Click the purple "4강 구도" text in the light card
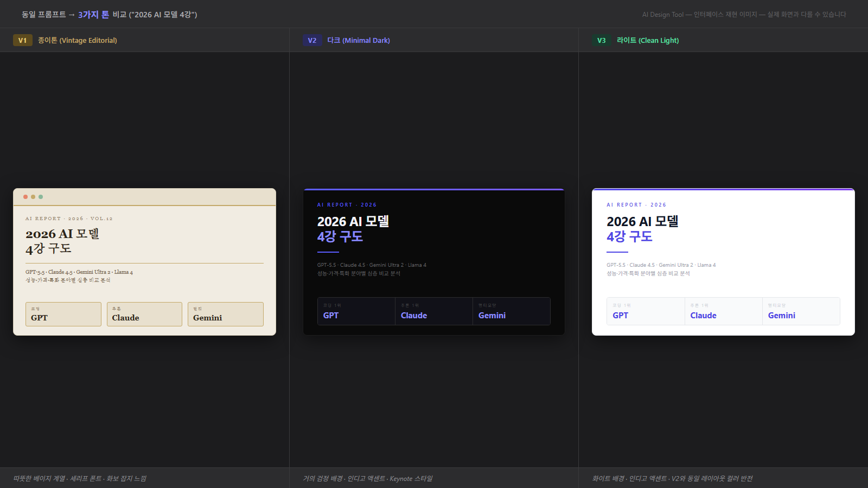This screenshot has height=488, width=868. tap(629, 237)
